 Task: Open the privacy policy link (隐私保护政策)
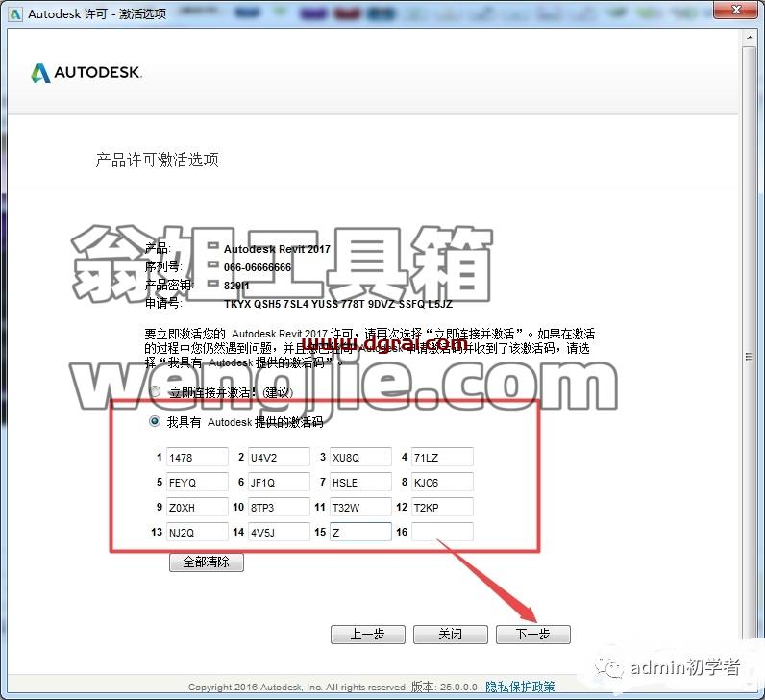click(520, 687)
